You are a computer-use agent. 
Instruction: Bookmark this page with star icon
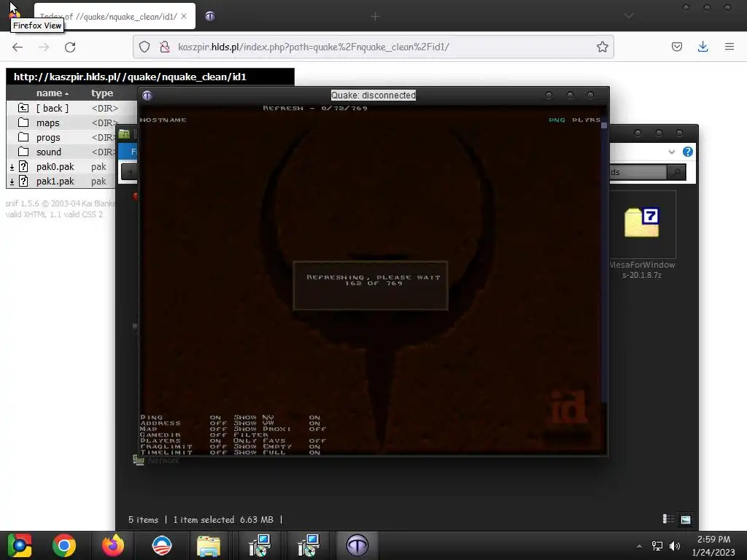click(x=602, y=47)
